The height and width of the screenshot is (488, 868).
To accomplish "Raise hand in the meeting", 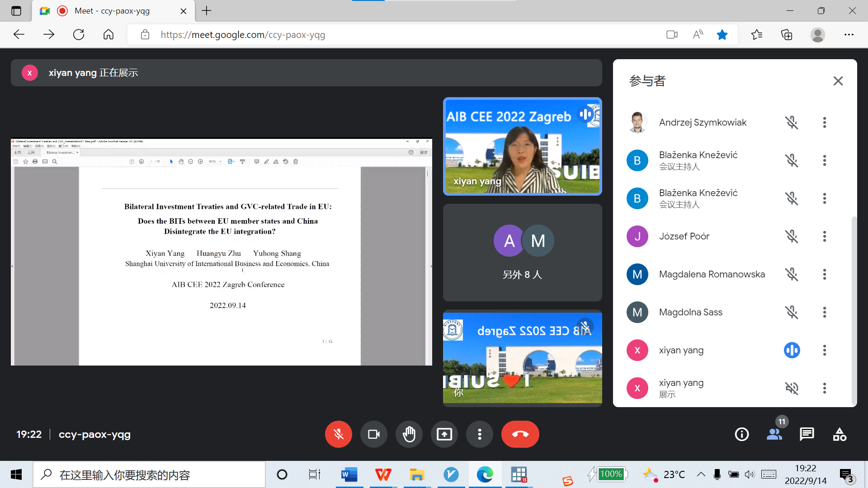I will click(409, 434).
